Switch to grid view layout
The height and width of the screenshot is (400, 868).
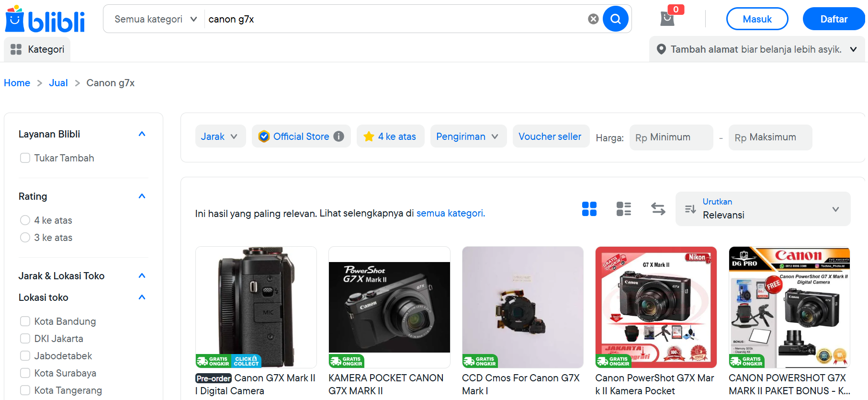point(589,209)
